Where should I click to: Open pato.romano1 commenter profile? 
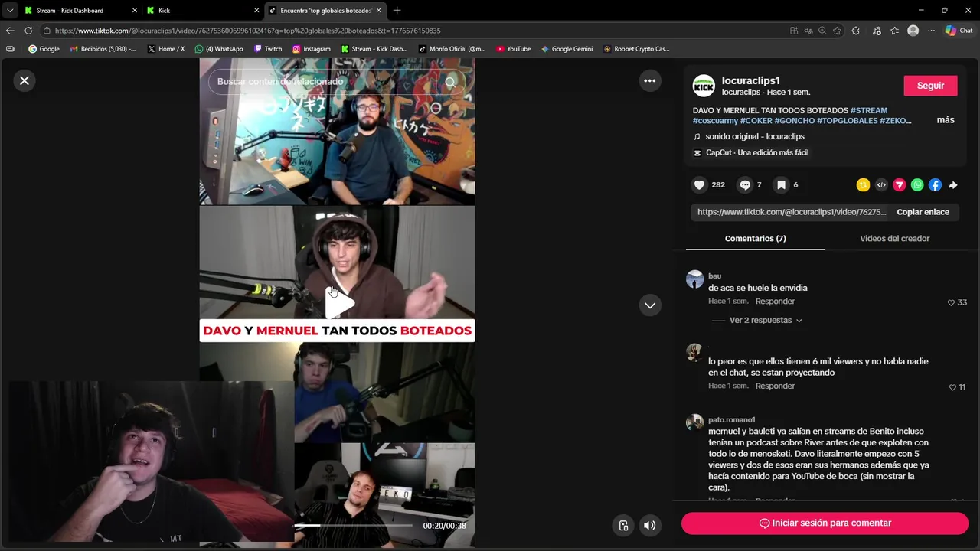[x=731, y=419]
